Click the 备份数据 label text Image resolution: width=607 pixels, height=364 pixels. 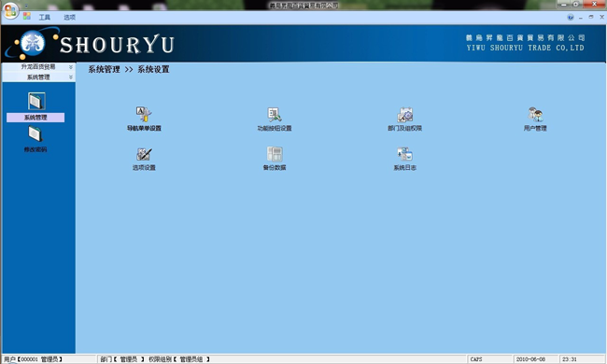275,167
